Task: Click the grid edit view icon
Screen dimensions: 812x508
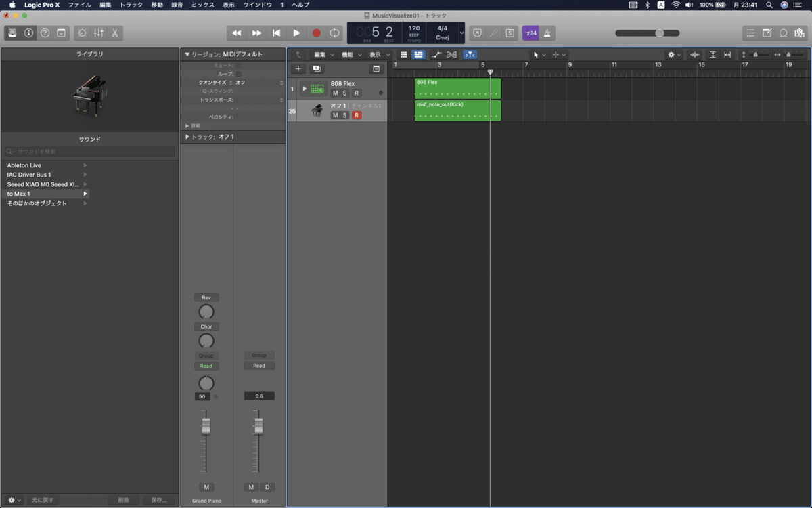Action: (x=404, y=54)
